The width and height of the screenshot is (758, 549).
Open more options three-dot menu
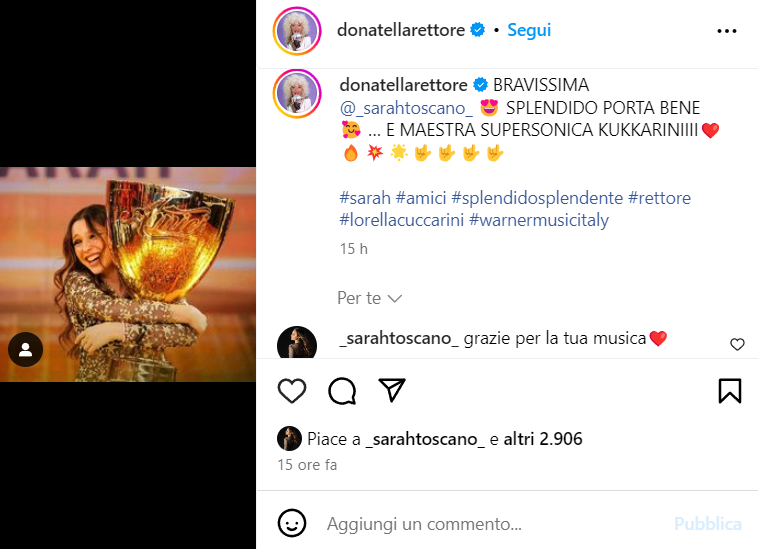coord(727,31)
